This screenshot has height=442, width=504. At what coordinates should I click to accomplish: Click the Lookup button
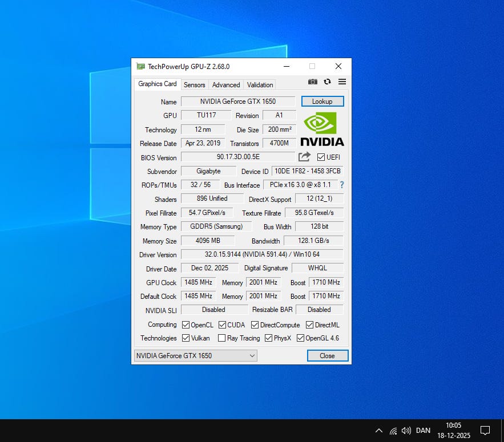[322, 102]
